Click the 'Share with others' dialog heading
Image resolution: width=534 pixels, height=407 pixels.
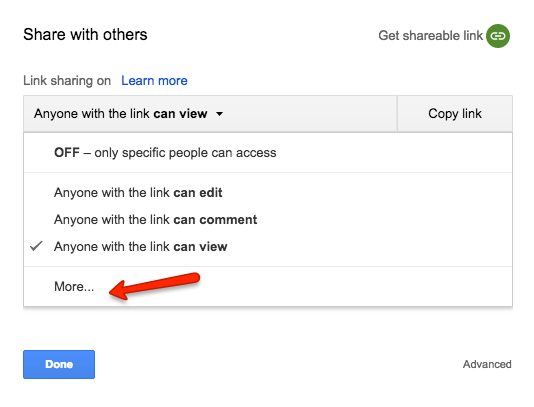pyautogui.click(x=85, y=34)
